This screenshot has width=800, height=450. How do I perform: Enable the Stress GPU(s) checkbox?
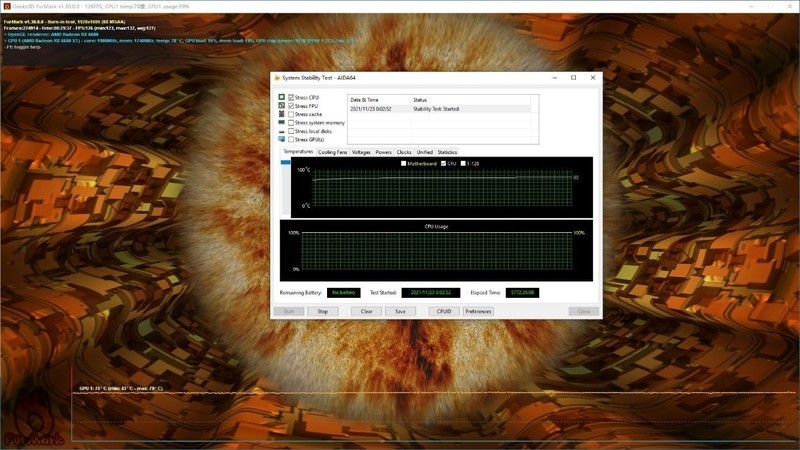291,139
